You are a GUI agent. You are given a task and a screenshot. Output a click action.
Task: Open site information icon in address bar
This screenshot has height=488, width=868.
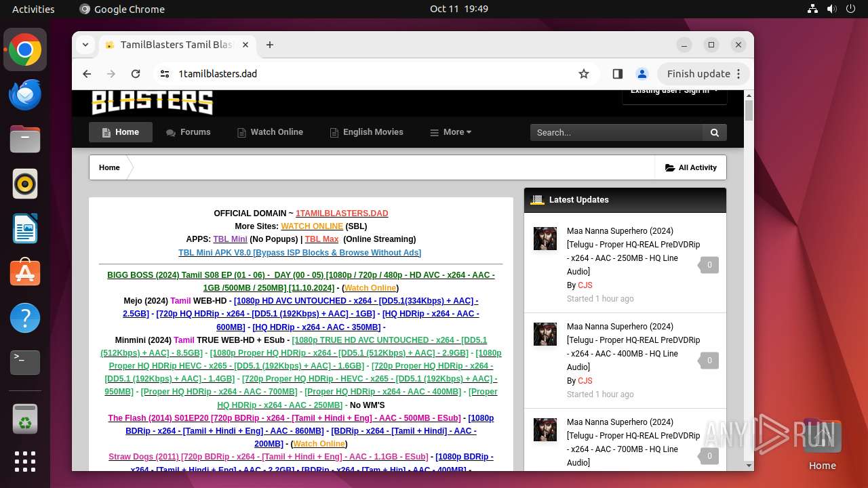[164, 74]
